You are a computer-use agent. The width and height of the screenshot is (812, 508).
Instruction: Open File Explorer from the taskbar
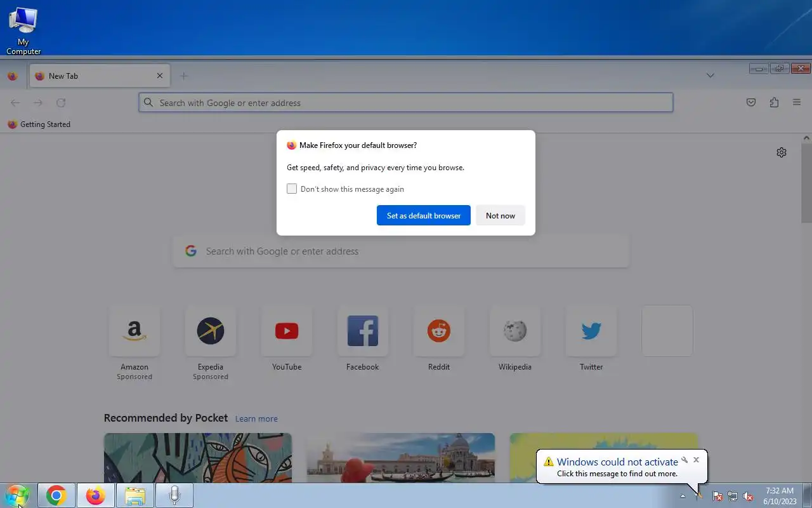coord(135,496)
